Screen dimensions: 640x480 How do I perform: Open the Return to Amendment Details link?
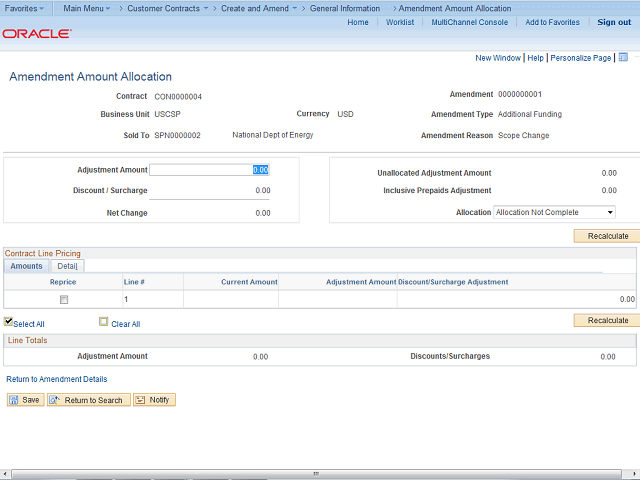pyautogui.click(x=57, y=379)
